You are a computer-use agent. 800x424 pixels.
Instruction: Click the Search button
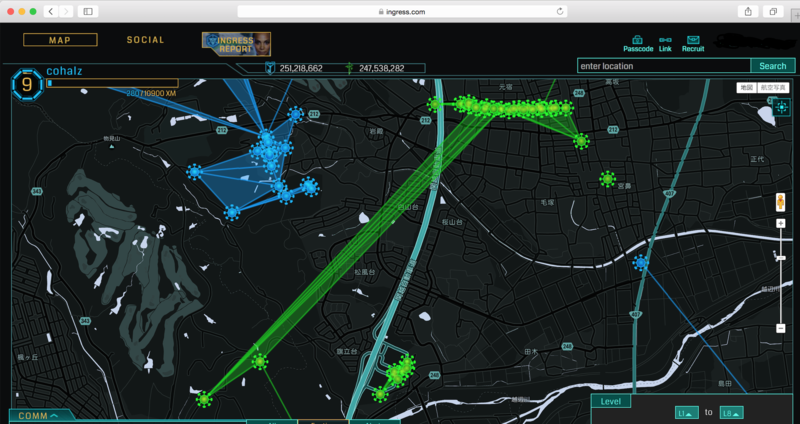772,66
